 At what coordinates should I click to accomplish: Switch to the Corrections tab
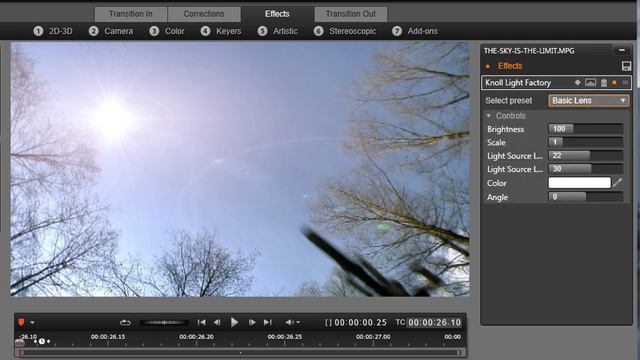[204, 14]
